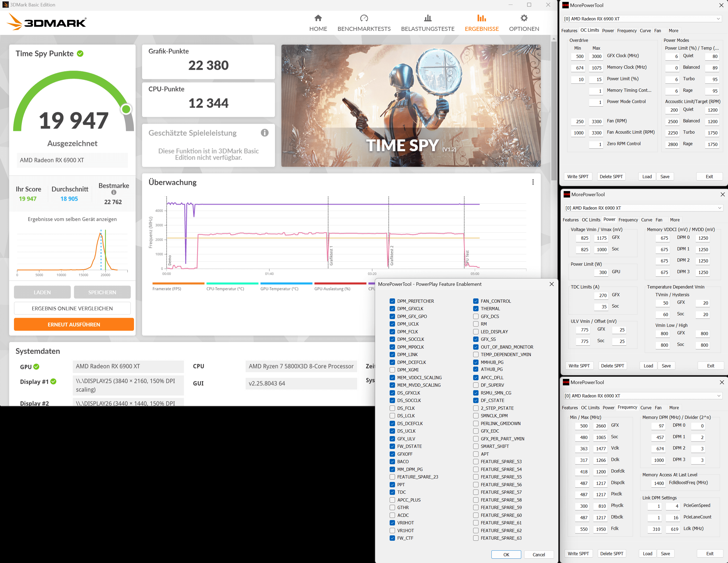This screenshot has width=728, height=563.
Task: Click info icon beside Geschätzte Spieleleistung
Action: click(265, 133)
